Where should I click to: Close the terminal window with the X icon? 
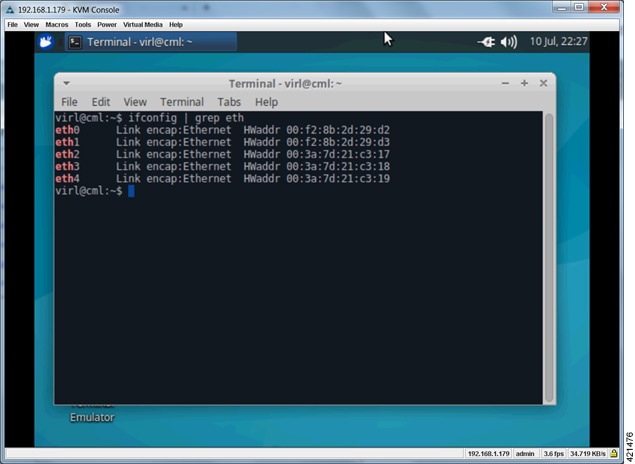543,83
